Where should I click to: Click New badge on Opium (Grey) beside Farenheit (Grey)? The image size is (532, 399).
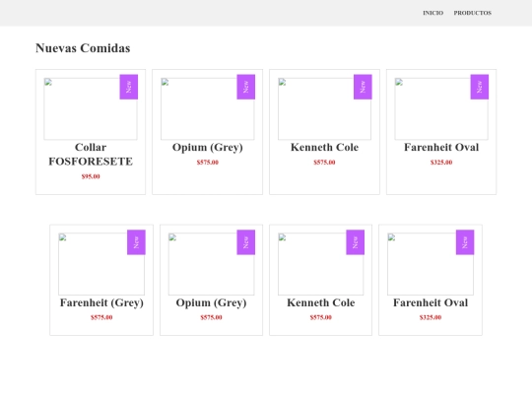pos(246,242)
